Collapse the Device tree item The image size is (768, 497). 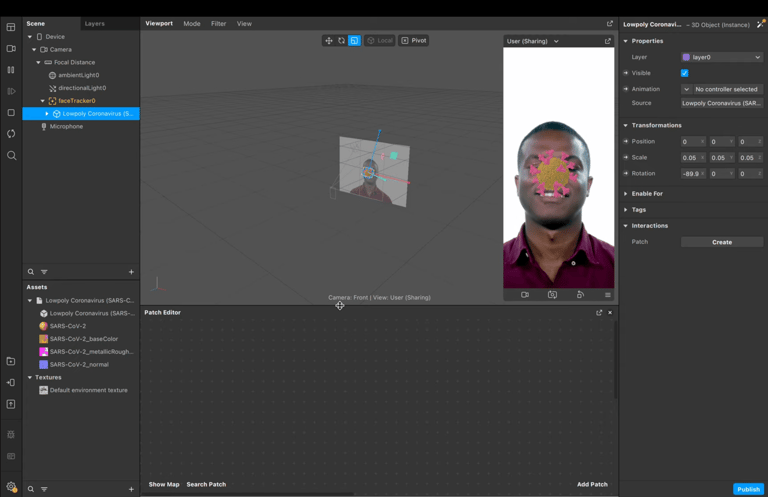(30, 37)
